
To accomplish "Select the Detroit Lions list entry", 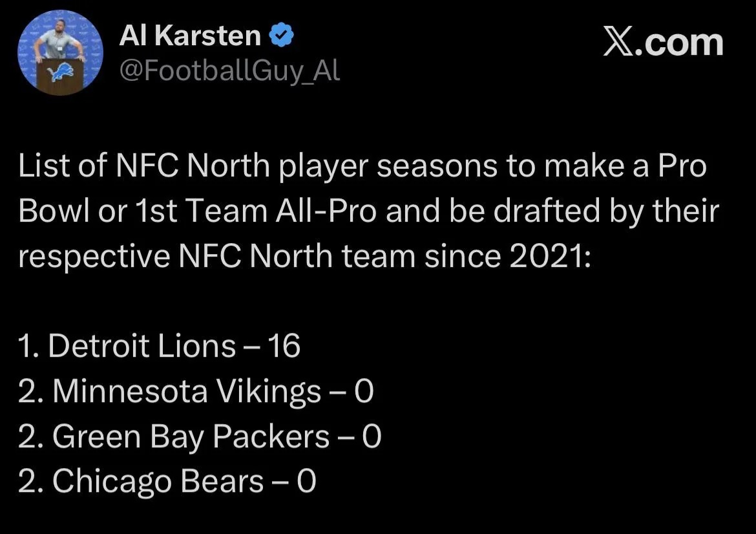I will [159, 347].
